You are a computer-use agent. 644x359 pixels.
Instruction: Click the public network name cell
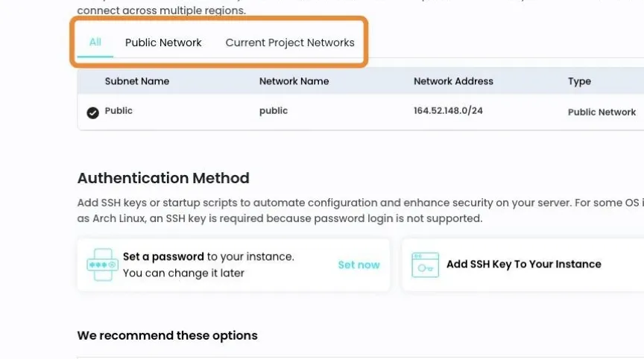274,111
